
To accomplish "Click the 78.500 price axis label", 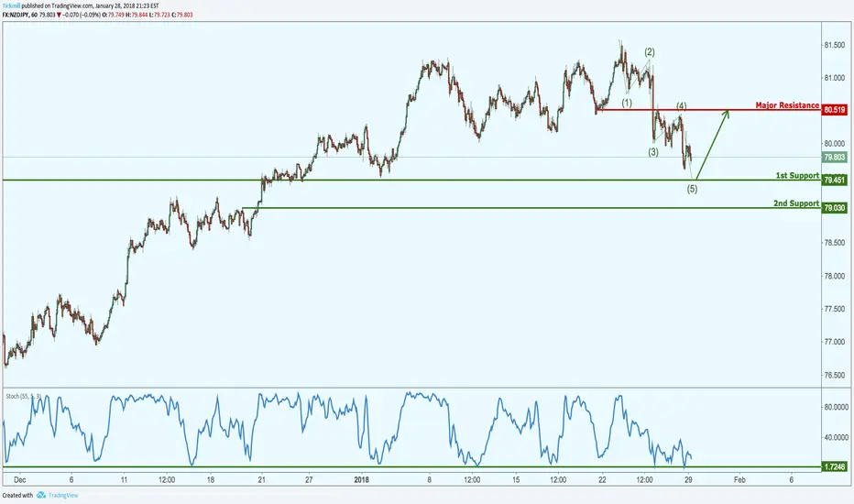I will [x=834, y=243].
